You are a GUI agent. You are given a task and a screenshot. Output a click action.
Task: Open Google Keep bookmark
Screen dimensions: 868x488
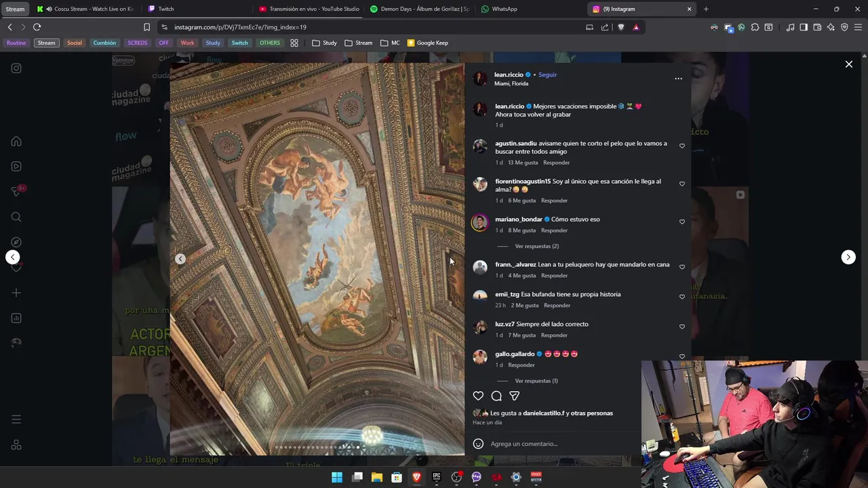tap(428, 43)
